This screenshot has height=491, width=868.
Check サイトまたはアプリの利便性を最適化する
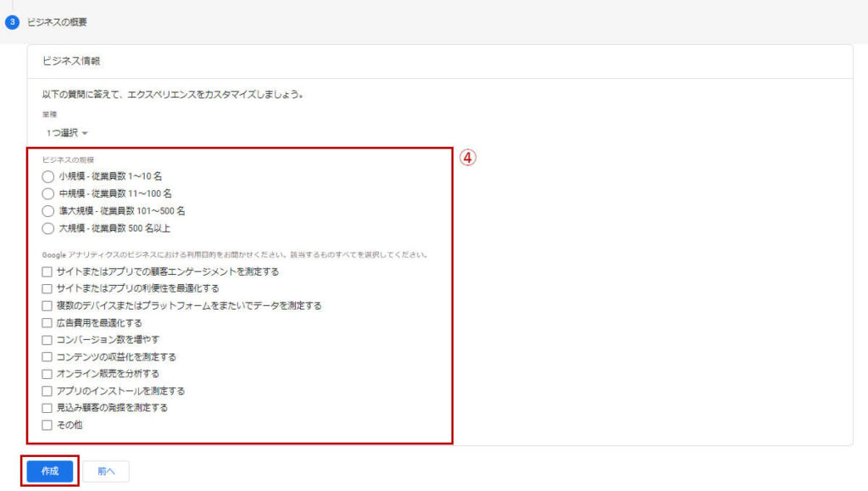coord(47,289)
